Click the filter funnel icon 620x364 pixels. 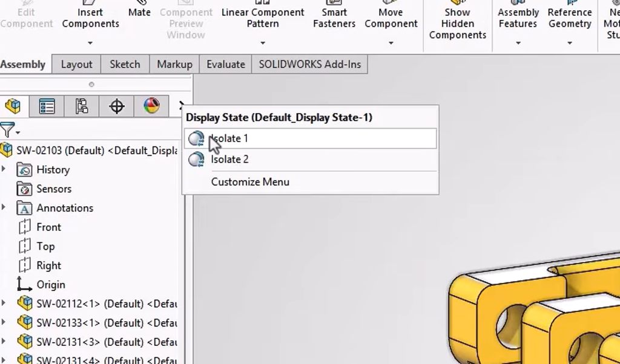[7, 130]
